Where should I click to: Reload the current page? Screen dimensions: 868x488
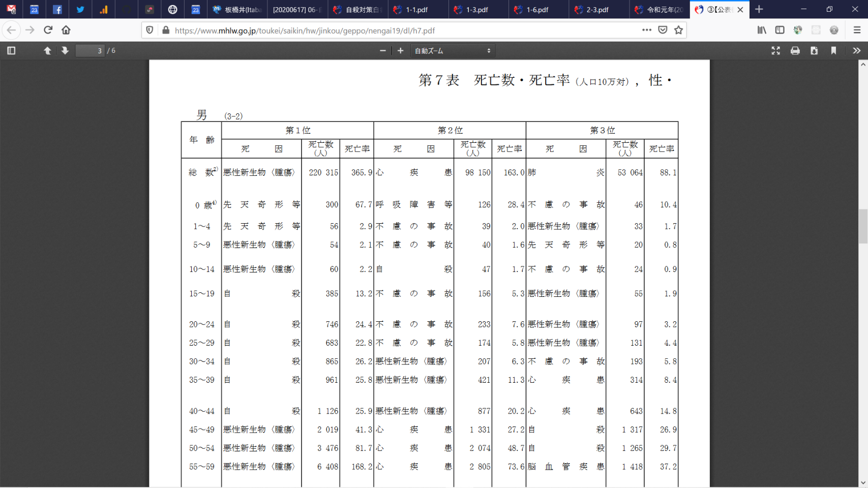coord(48,30)
